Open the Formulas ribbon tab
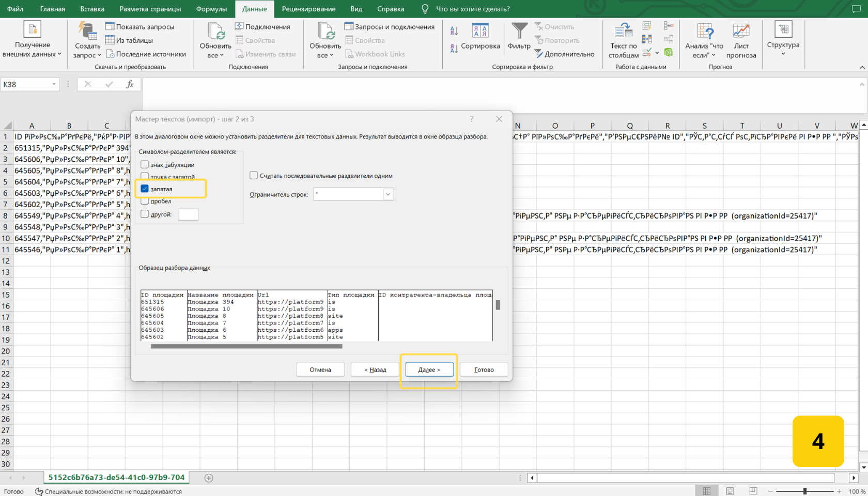 tap(211, 9)
